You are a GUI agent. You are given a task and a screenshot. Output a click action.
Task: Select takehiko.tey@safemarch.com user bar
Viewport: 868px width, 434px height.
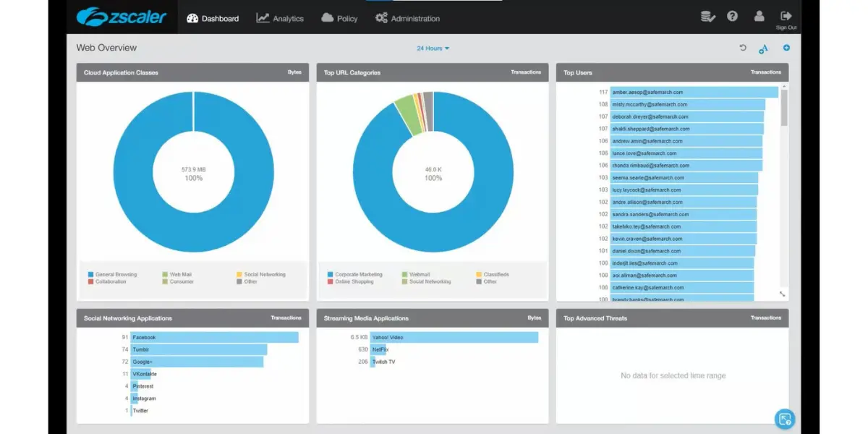684,226
